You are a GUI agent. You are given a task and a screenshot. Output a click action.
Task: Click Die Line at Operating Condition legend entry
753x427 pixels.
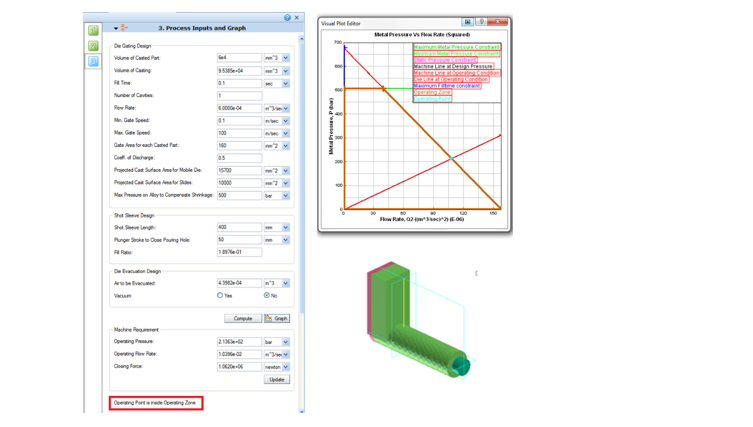[451, 79]
